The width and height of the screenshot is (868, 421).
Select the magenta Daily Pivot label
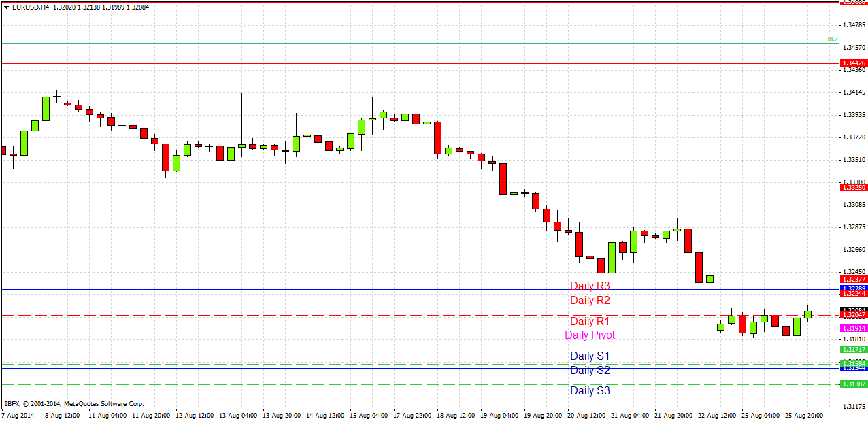tap(589, 335)
